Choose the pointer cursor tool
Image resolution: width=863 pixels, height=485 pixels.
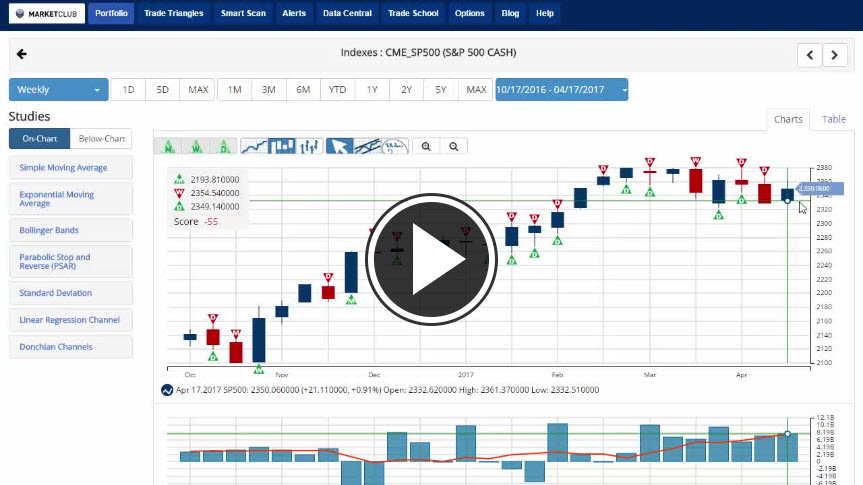pos(340,146)
